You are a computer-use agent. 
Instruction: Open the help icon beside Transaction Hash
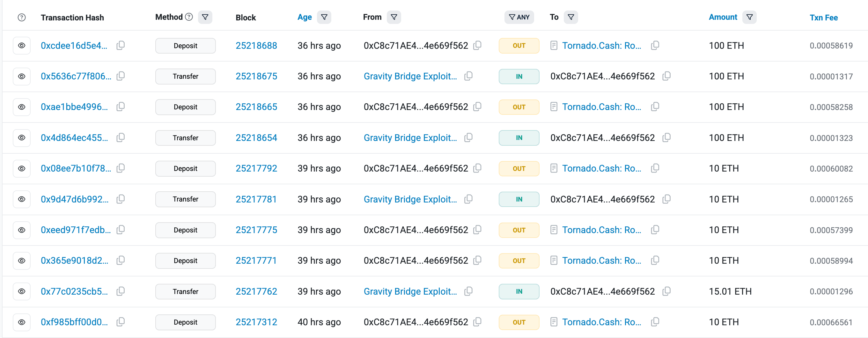(x=22, y=17)
